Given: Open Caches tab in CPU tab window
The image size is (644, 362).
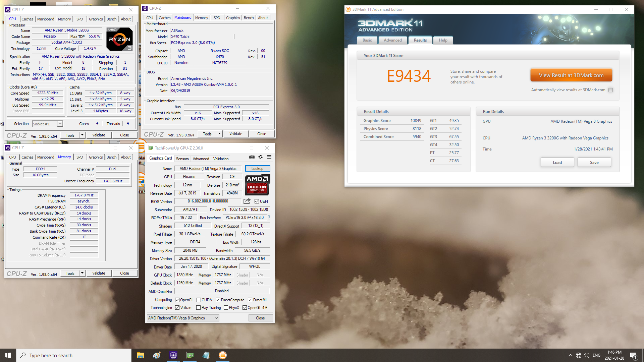Looking at the screenshot, I should click(x=27, y=19).
